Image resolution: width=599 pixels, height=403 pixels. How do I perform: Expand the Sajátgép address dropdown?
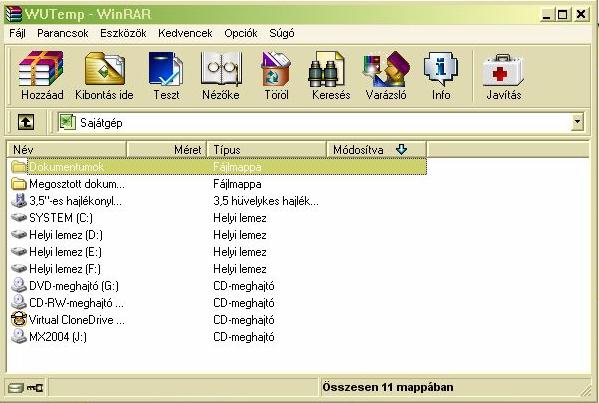pos(577,122)
